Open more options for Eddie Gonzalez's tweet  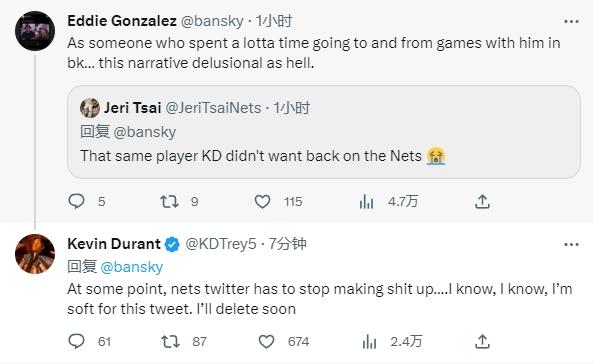pos(571,22)
